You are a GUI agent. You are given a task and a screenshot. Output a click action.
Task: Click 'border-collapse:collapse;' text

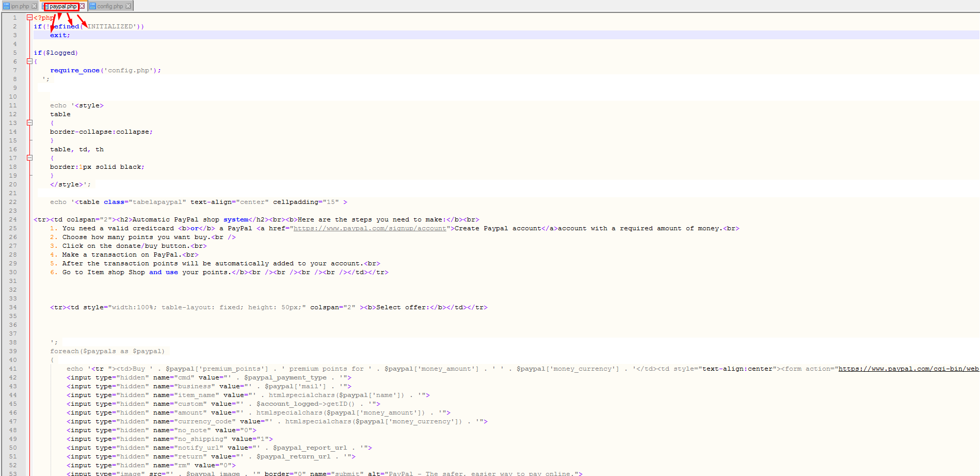pos(101,132)
